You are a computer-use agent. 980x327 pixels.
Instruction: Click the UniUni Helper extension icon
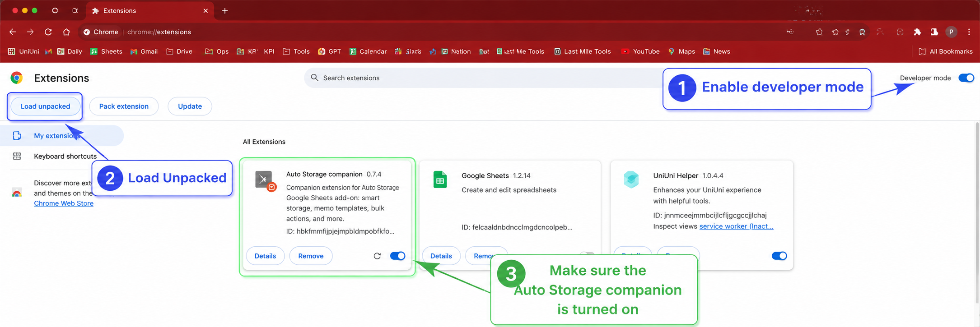631,180
